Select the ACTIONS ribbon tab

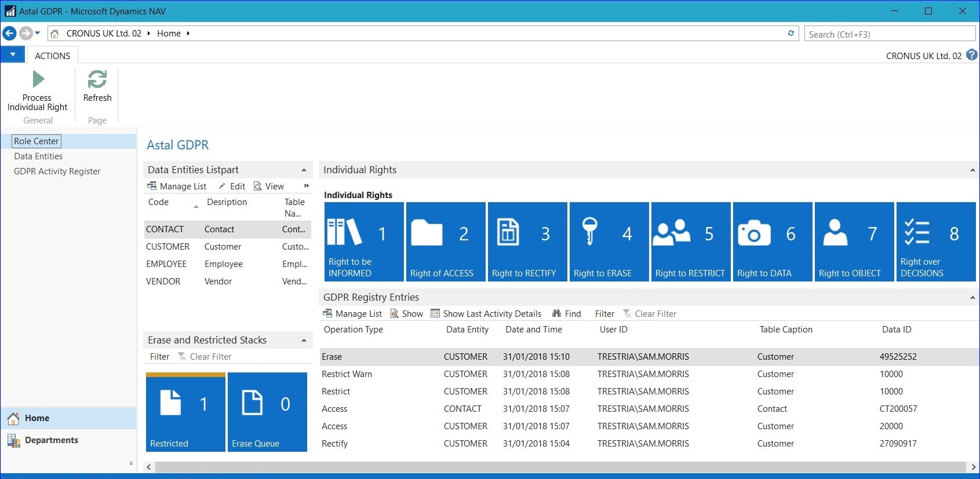point(52,56)
